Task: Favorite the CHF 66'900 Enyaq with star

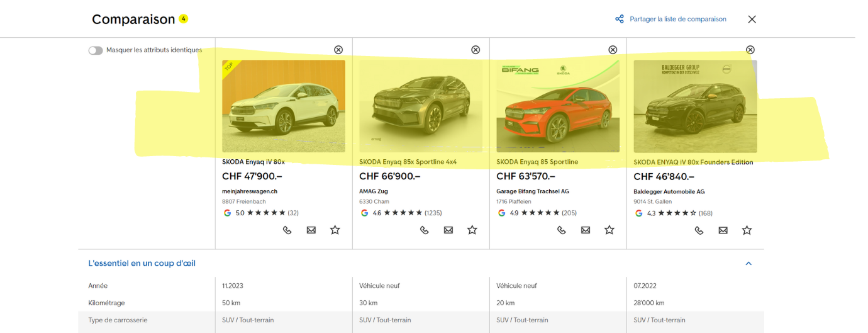Action: click(472, 230)
